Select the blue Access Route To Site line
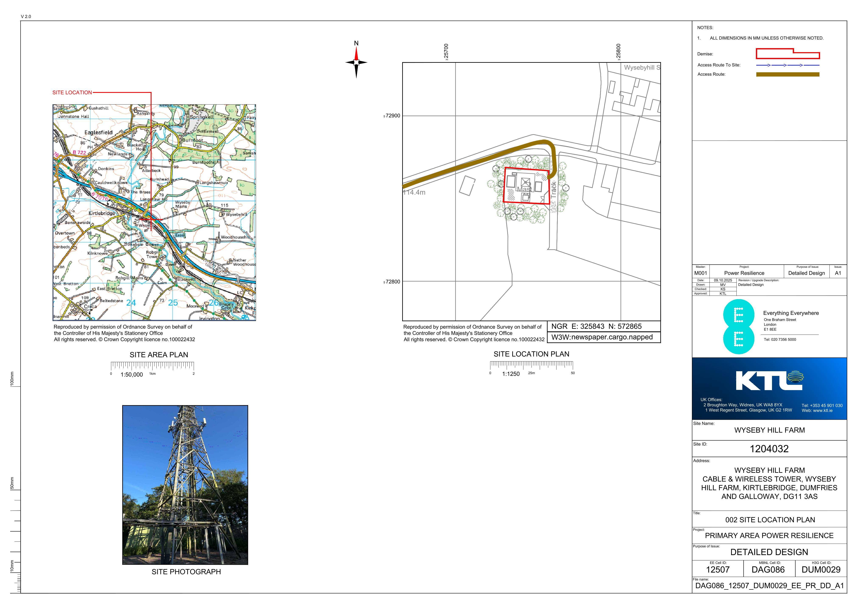 pos(787,66)
